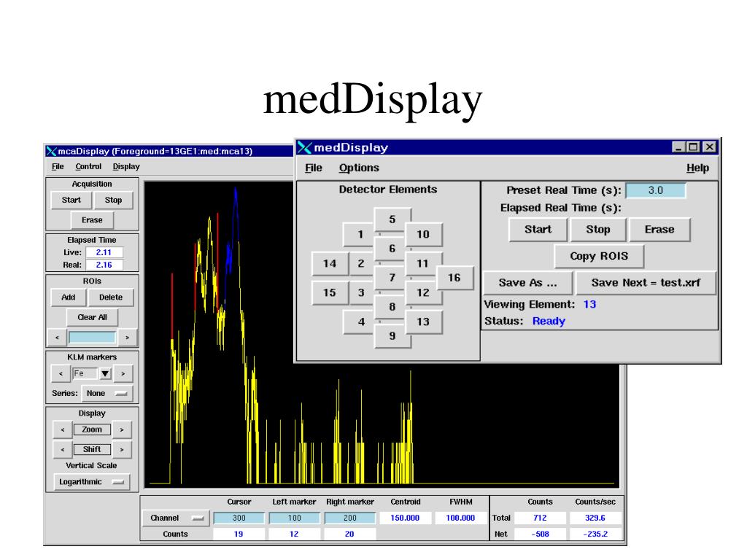Select next KLM marker element arrow
The width and height of the screenshot is (747, 560).
click(123, 374)
